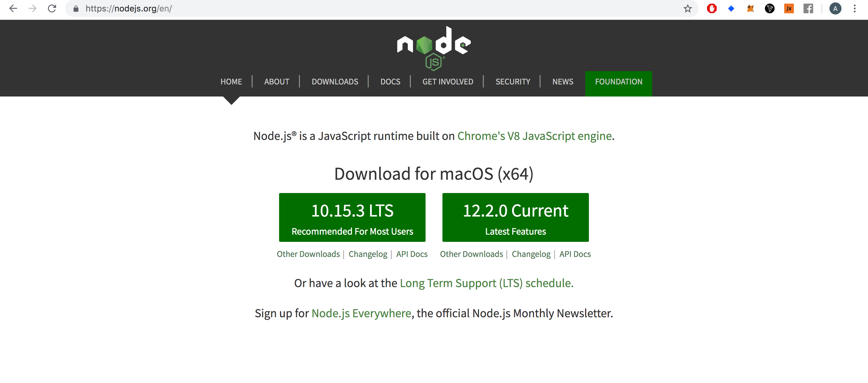Download the 10.15.3 LTS version
Image resolution: width=868 pixels, height=383 pixels.
point(352,217)
